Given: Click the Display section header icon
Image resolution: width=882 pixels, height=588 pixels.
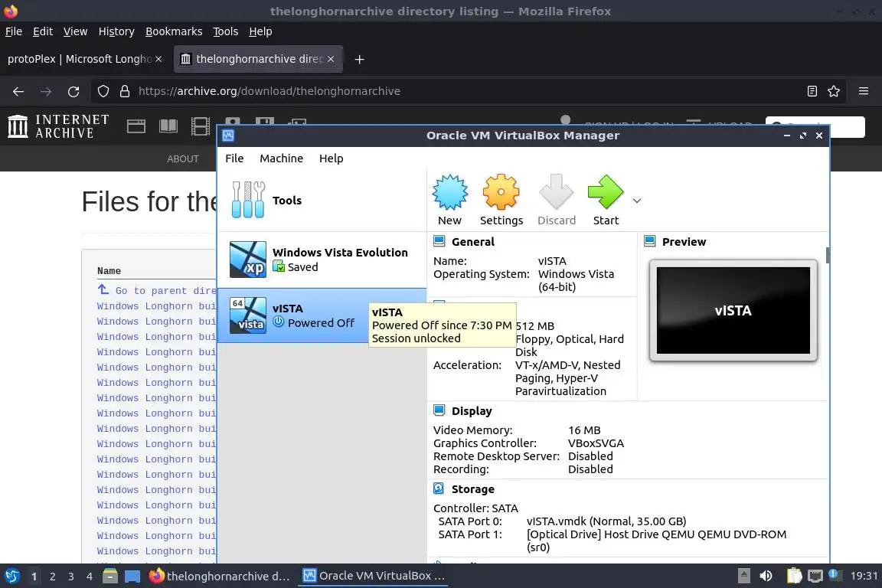Looking at the screenshot, I should tap(439, 410).
